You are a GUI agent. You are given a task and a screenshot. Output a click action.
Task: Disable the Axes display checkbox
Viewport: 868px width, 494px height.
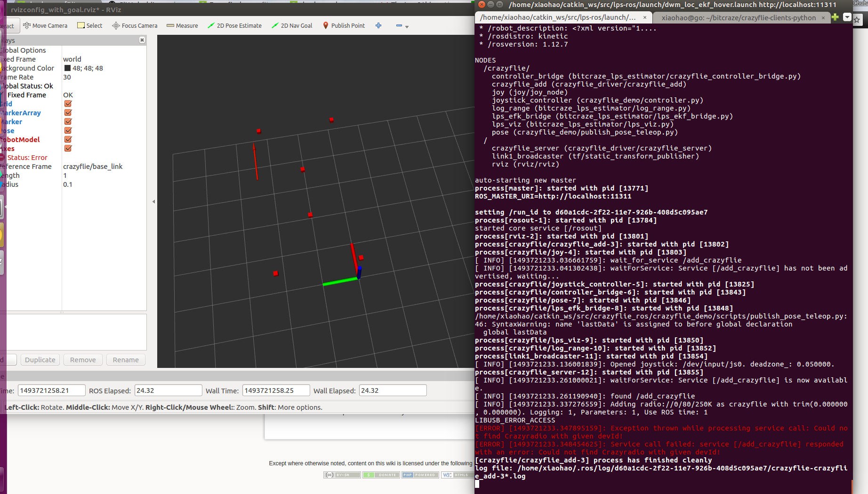[x=68, y=149]
